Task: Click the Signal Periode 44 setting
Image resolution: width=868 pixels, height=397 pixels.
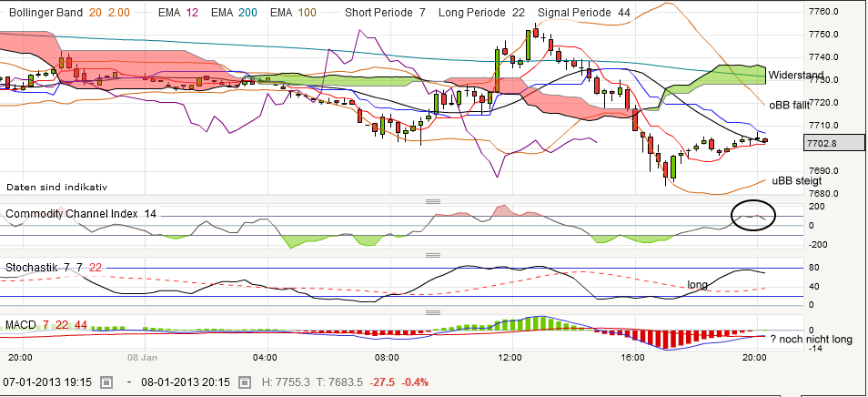Action: [x=583, y=12]
